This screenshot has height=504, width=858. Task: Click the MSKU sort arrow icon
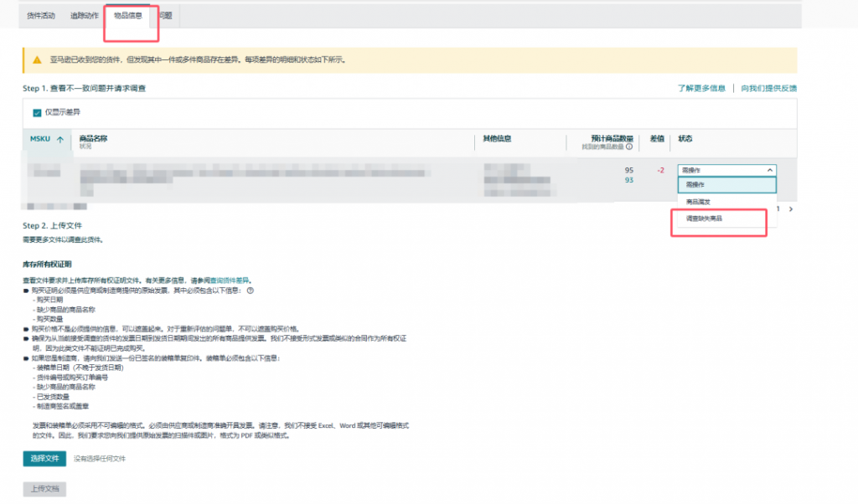click(x=60, y=139)
